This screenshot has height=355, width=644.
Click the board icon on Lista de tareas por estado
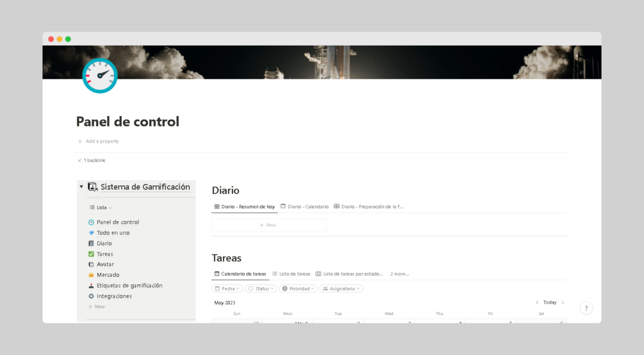click(318, 274)
